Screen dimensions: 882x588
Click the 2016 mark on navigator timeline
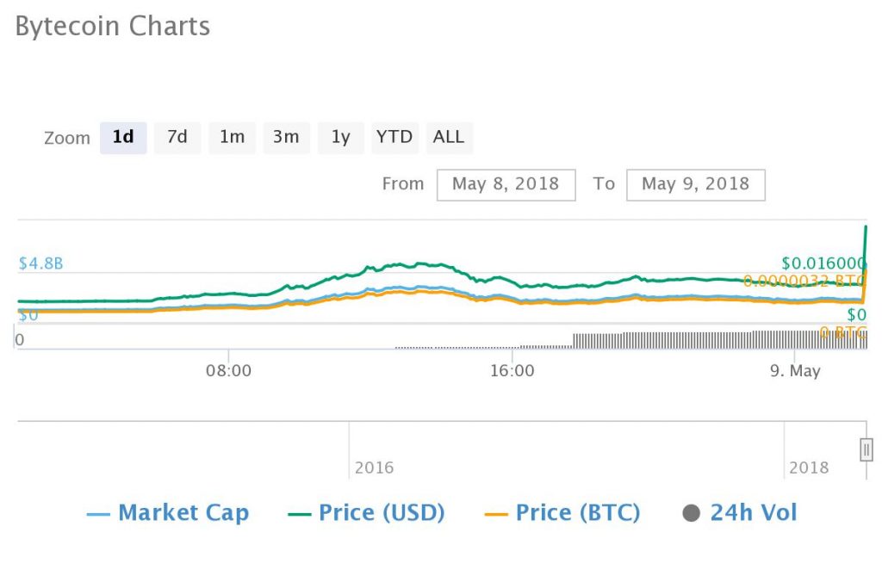coord(374,467)
